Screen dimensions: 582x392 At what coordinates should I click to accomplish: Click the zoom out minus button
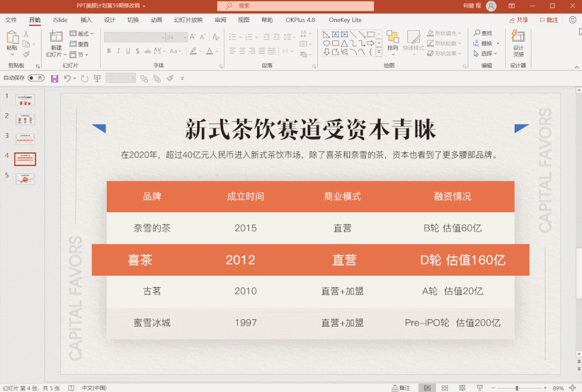[493, 388]
